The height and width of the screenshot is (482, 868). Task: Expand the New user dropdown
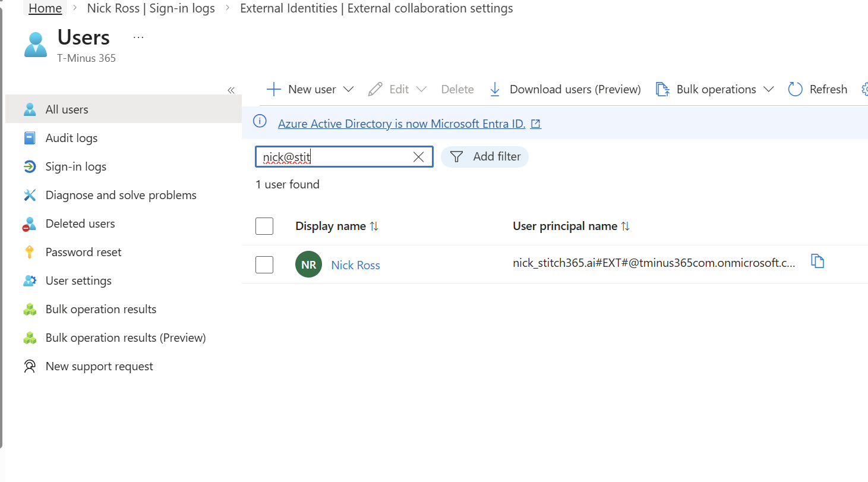[349, 89]
